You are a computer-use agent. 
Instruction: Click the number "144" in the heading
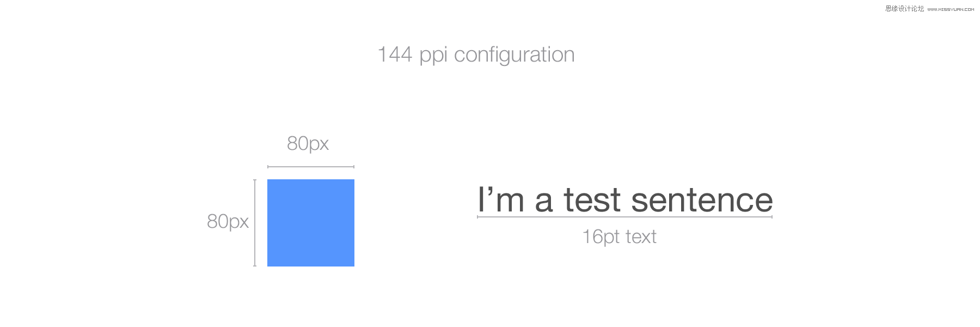click(x=395, y=55)
